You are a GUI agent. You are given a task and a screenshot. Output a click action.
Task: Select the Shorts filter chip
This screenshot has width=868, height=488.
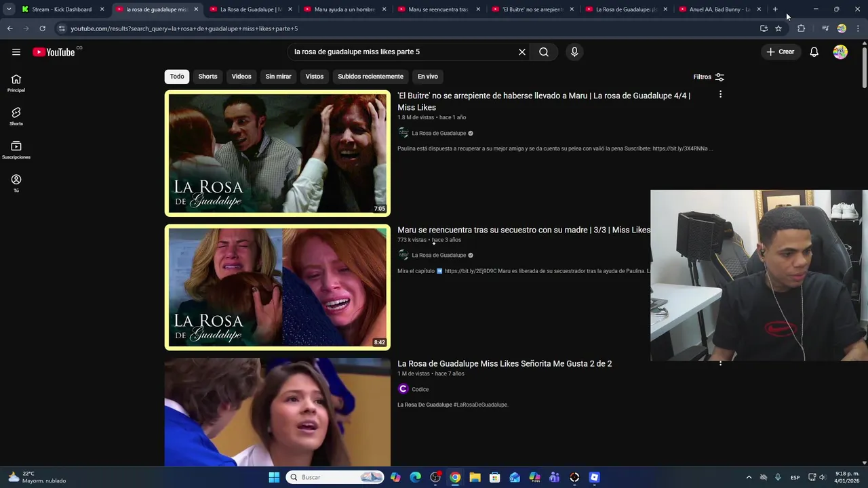(208, 77)
